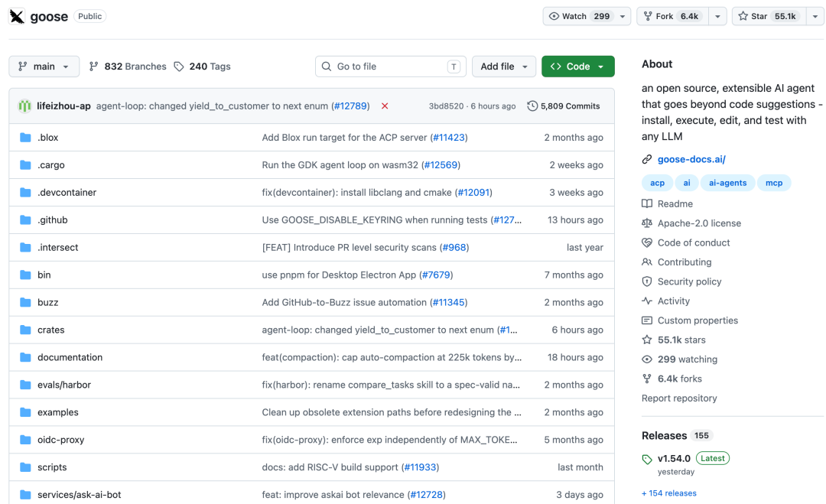This screenshot has width=826, height=504.
Task: Click the Report repository link
Action: click(679, 398)
